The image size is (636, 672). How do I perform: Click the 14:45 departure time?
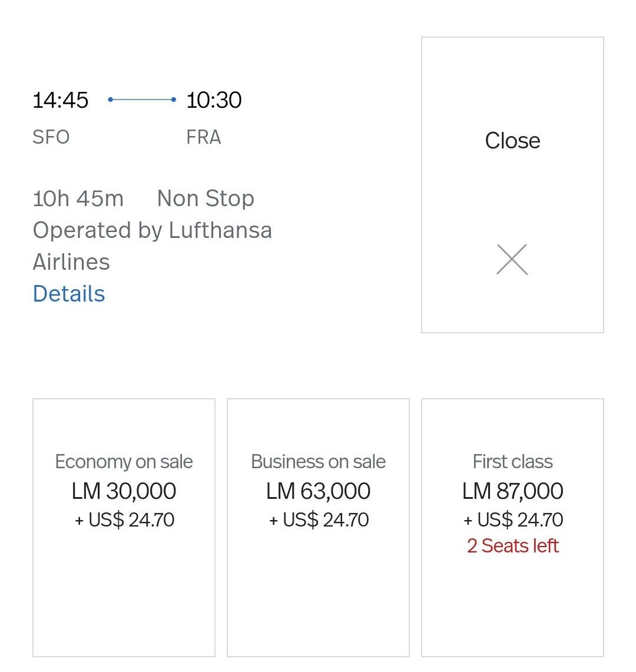(60, 100)
